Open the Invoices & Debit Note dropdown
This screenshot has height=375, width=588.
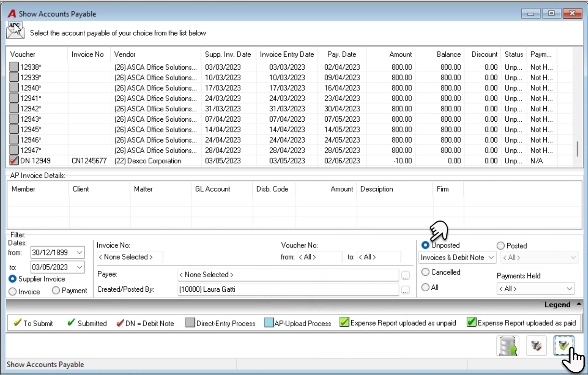point(457,257)
